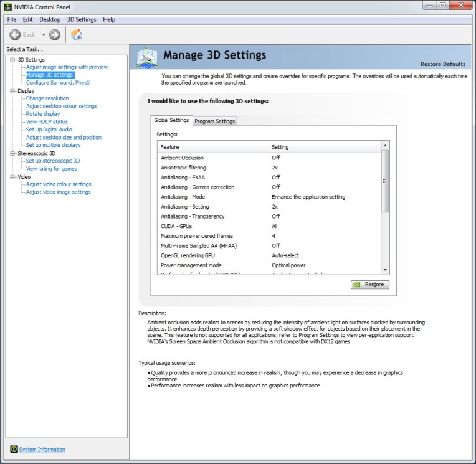Open Configure Surround, PhysX task
The height and width of the screenshot is (464, 476).
pyautogui.click(x=58, y=83)
